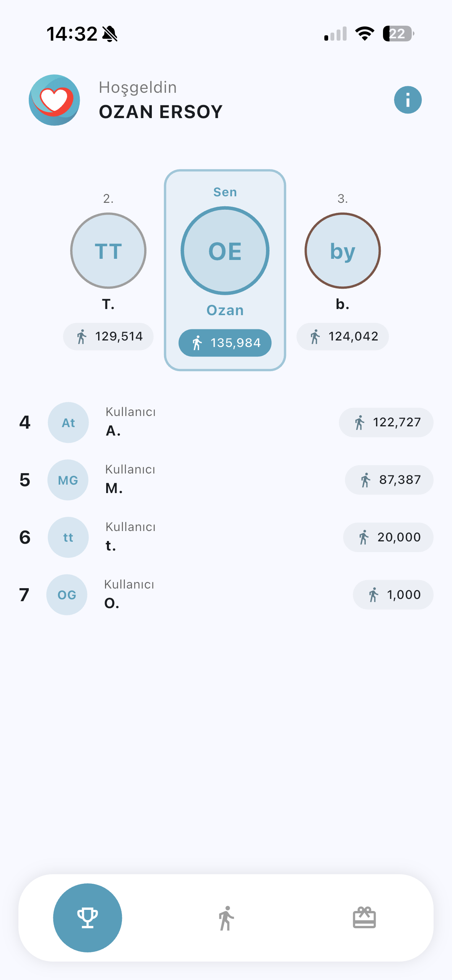Tap the OE avatar in your card

pyautogui.click(x=225, y=251)
